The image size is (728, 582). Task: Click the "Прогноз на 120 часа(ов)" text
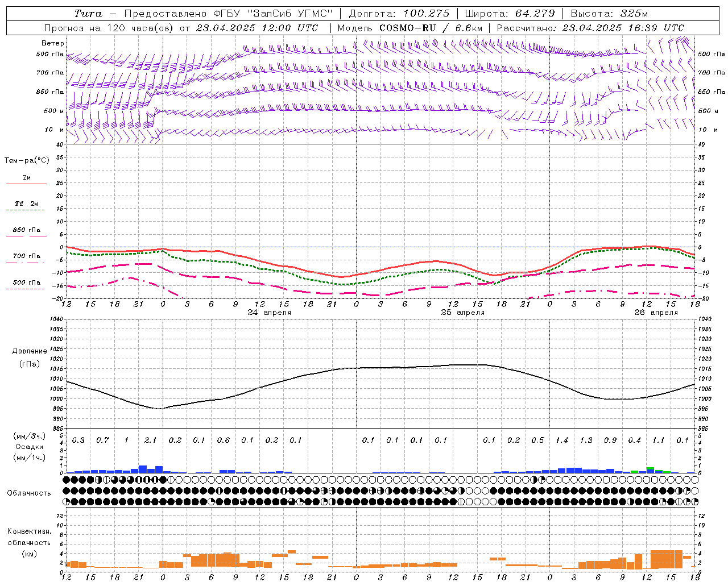point(110,28)
